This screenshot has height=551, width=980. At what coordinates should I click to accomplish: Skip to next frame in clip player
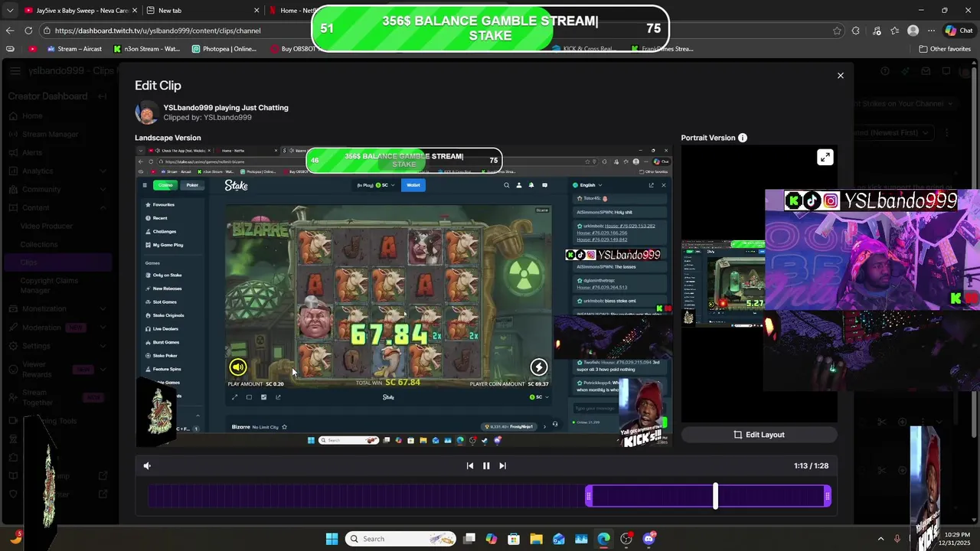pyautogui.click(x=502, y=465)
